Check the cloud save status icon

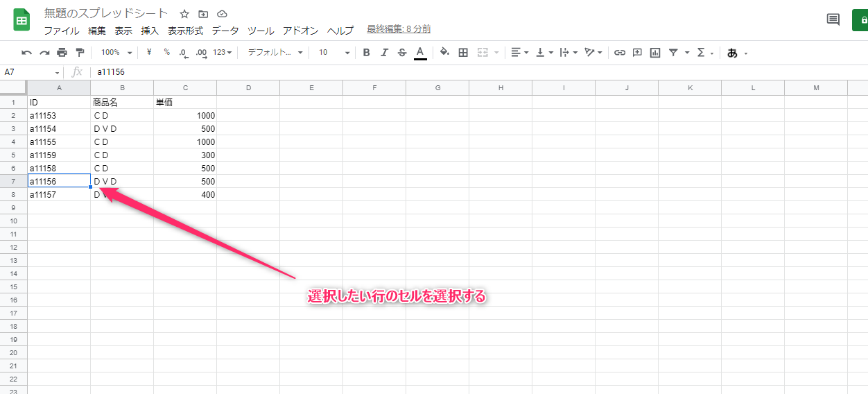pyautogui.click(x=222, y=14)
